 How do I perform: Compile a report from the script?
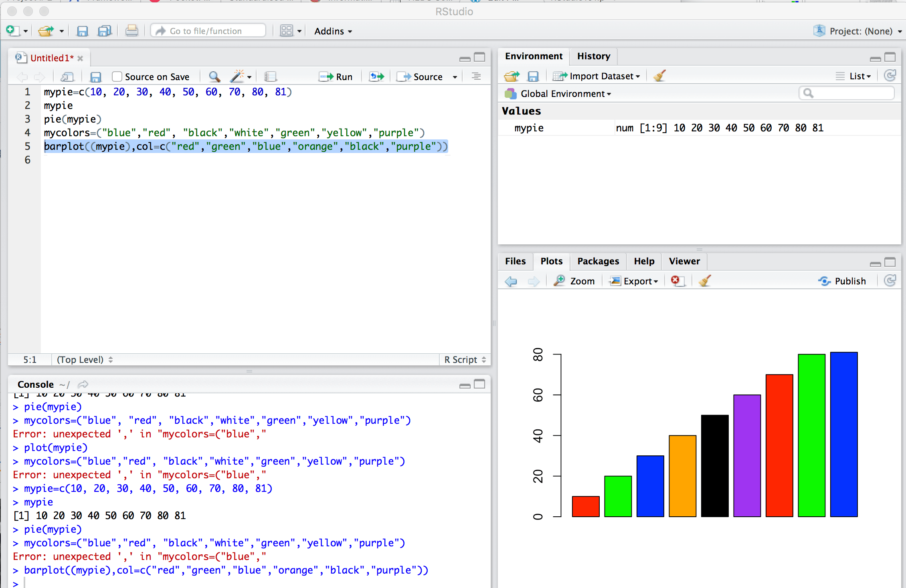coord(271,77)
